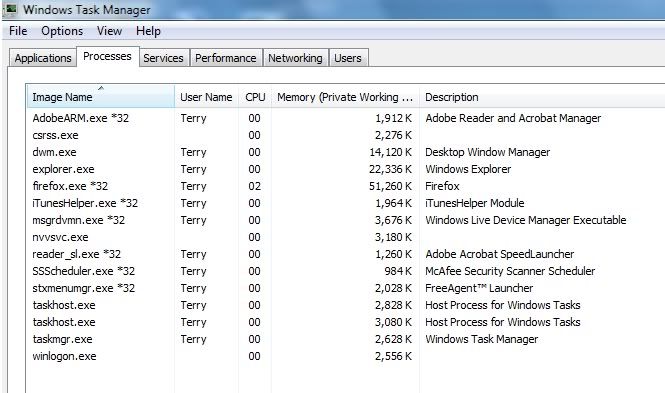Select the AdobeARM.exe *32 process
Screen dimensions: 665x393
(x=81, y=118)
